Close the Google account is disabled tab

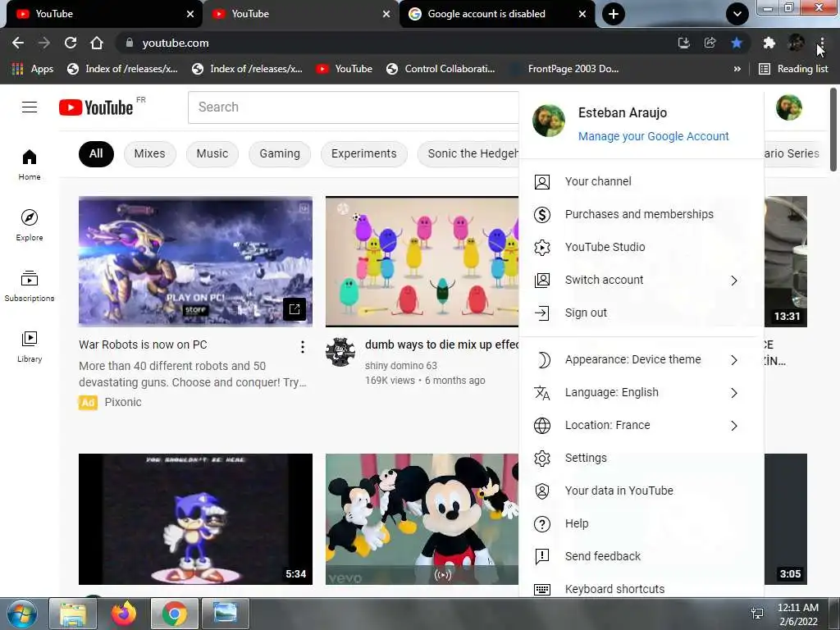pyautogui.click(x=582, y=14)
